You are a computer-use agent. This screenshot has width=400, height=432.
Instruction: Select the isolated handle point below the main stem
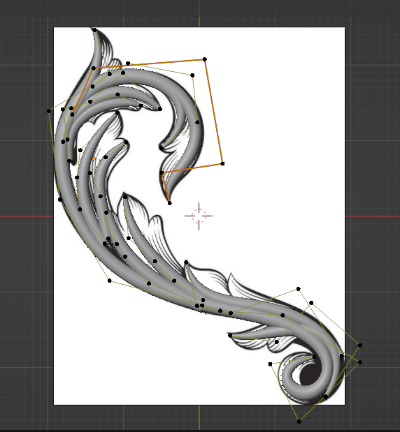[109, 281]
